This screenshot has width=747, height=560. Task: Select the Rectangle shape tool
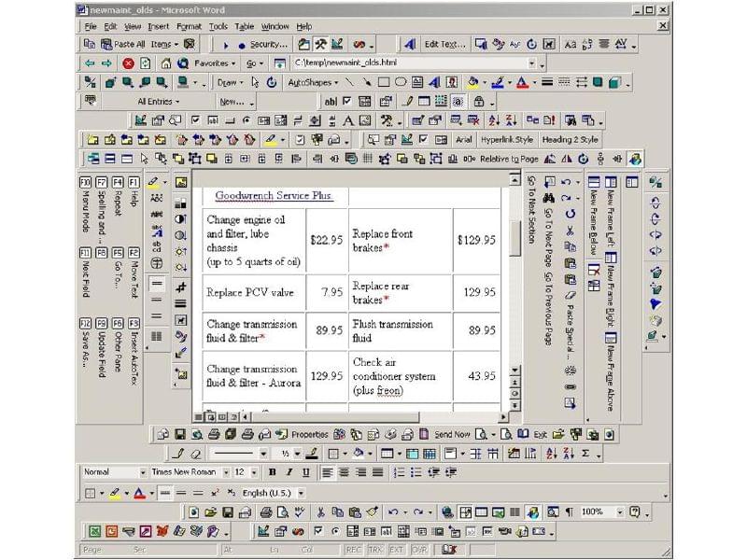[384, 82]
